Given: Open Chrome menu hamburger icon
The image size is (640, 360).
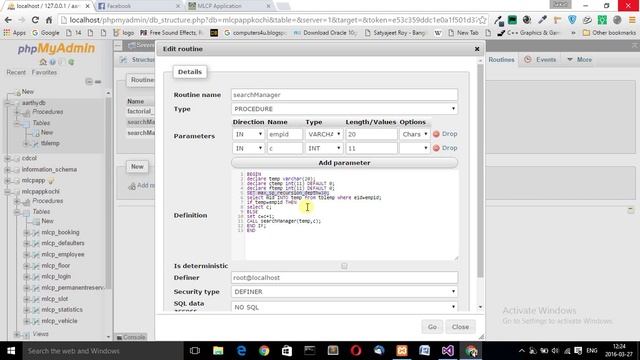Looking at the screenshot, I should (x=632, y=20).
